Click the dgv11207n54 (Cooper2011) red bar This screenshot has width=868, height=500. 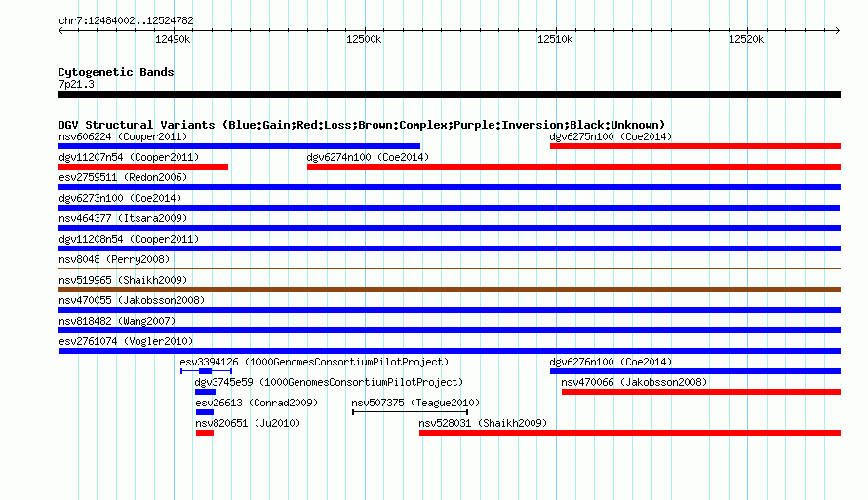142,167
